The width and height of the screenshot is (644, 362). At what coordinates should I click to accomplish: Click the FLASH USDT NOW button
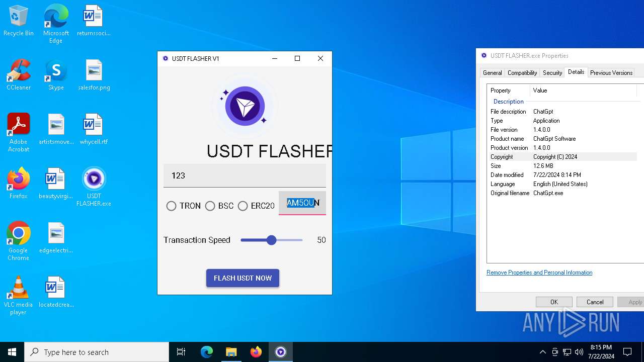pyautogui.click(x=243, y=278)
